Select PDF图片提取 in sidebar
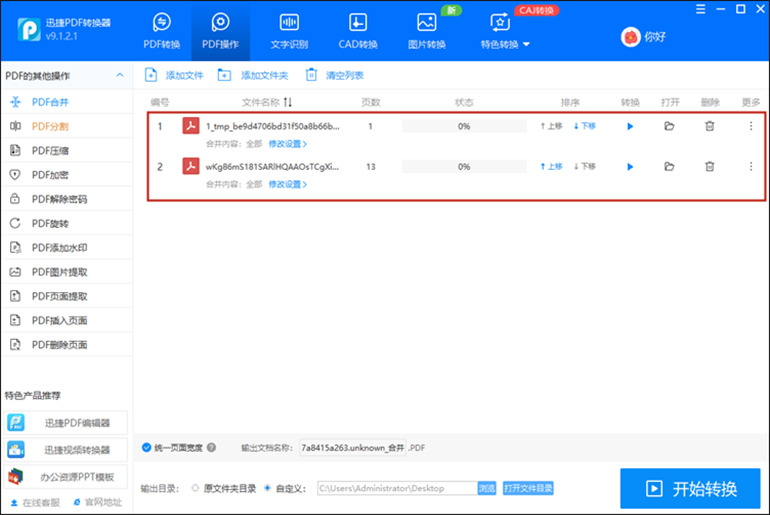 pos(67,272)
